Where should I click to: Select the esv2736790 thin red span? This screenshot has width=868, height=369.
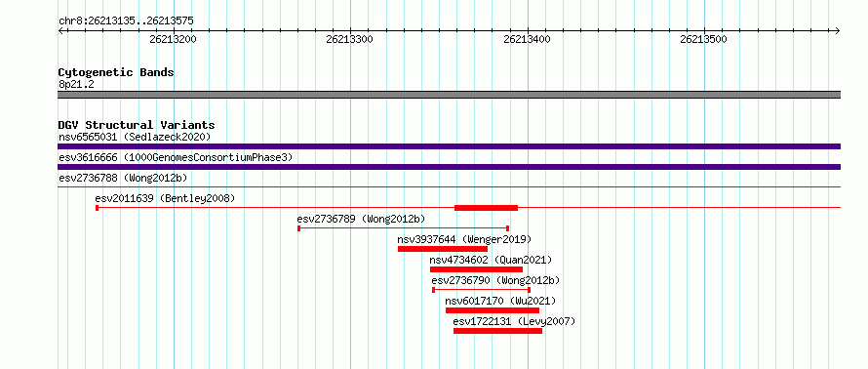[x=482, y=290]
